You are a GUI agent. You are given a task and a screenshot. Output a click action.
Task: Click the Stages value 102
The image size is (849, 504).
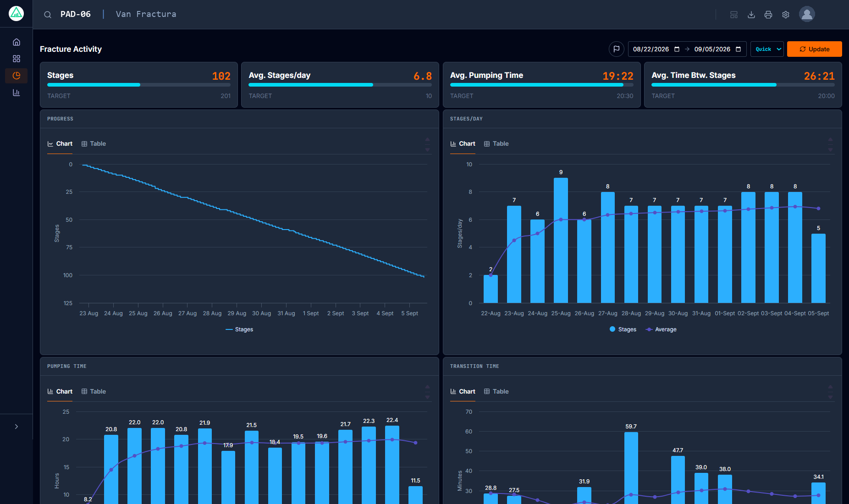[x=221, y=76]
